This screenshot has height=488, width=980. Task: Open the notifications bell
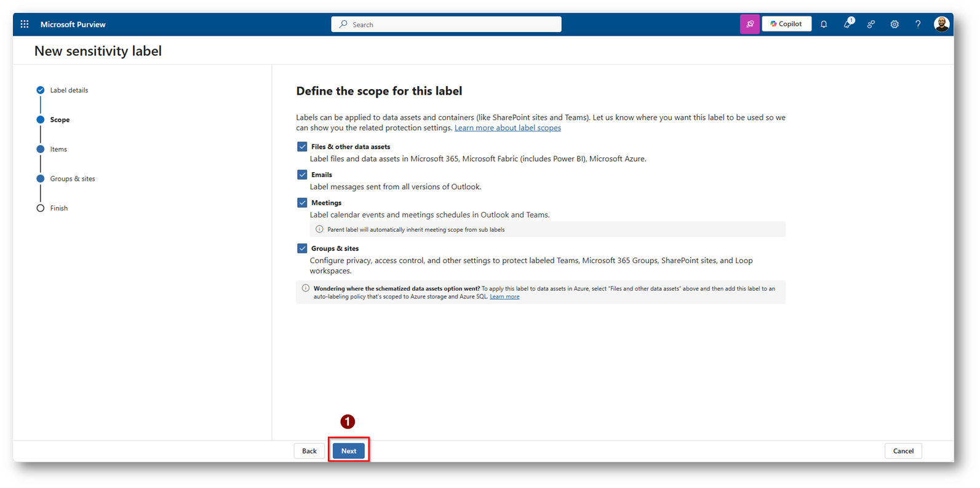point(824,25)
